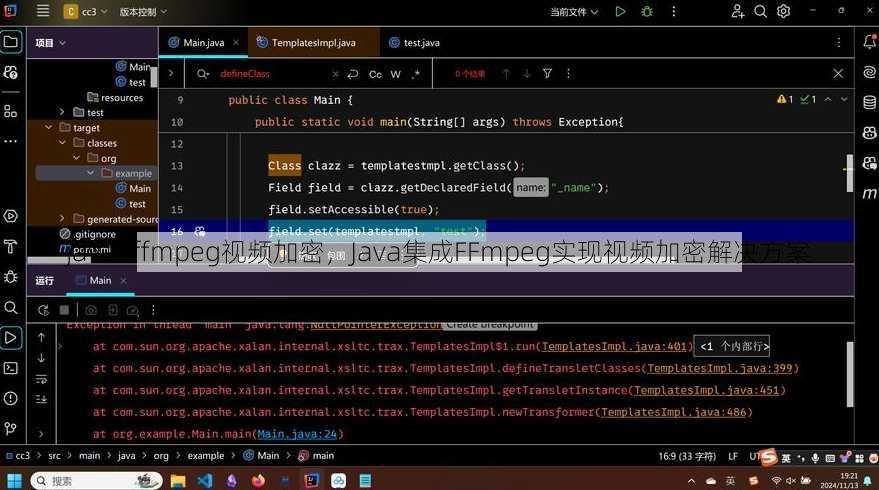Stop the running process in Run panel
Viewport: 879px width, 490px height.
click(x=64, y=310)
